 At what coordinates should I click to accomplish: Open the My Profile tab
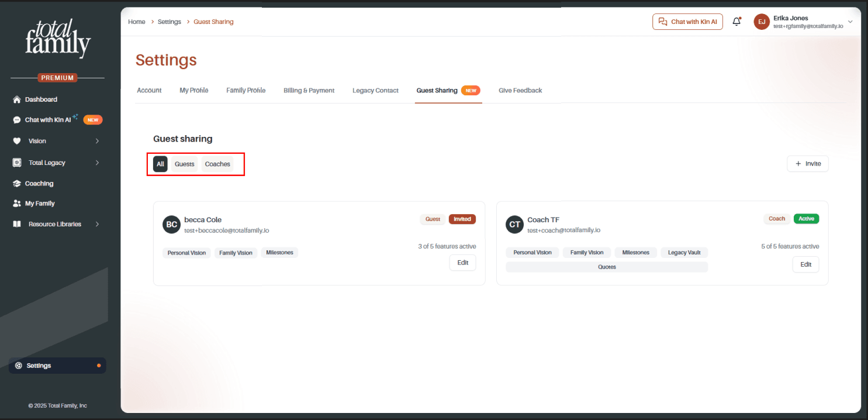[194, 91]
